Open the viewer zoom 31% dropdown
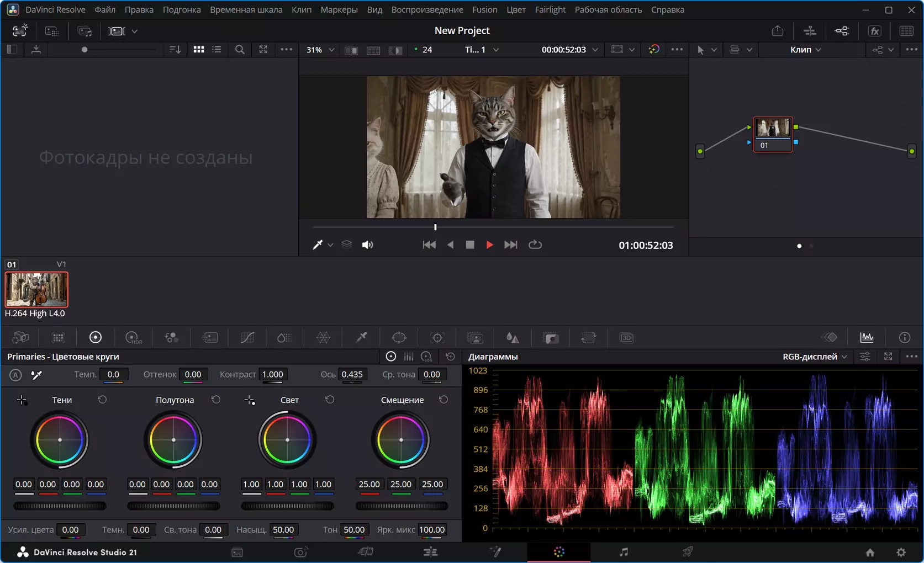The width and height of the screenshot is (924, 563). point(320,50)
